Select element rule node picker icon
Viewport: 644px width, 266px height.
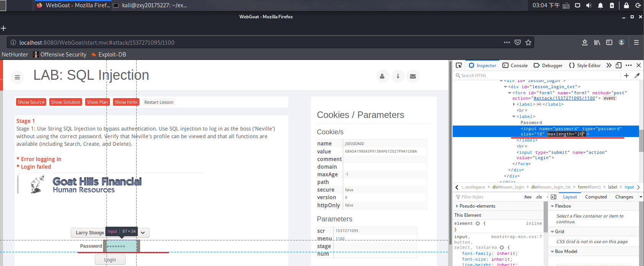pyautogui.click(x=478, y=223)
